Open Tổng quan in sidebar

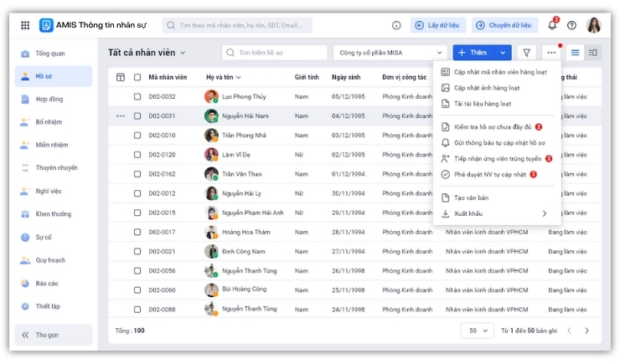click(54, 54)
